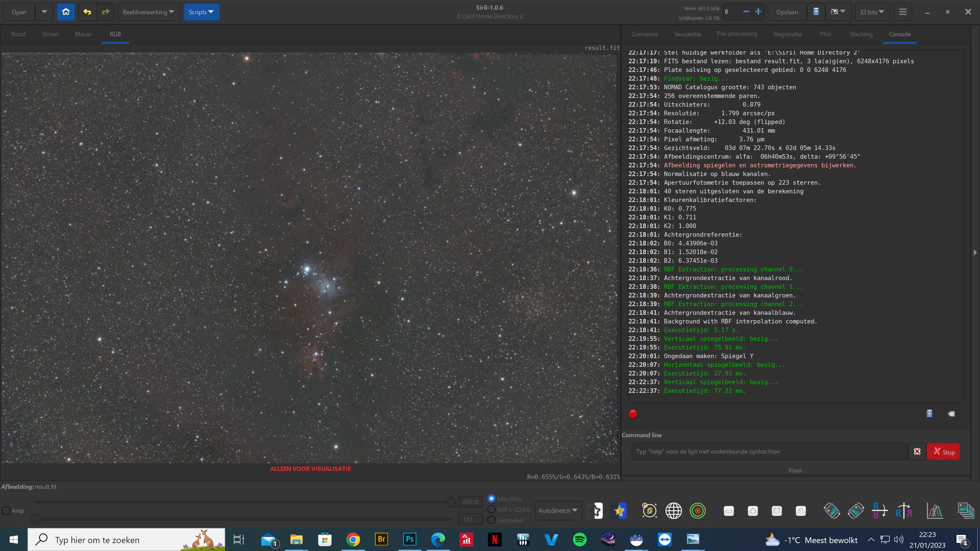Click the lower display cutoff slider handle
Screen dimensions: 980x551
[x=36, y=519]
